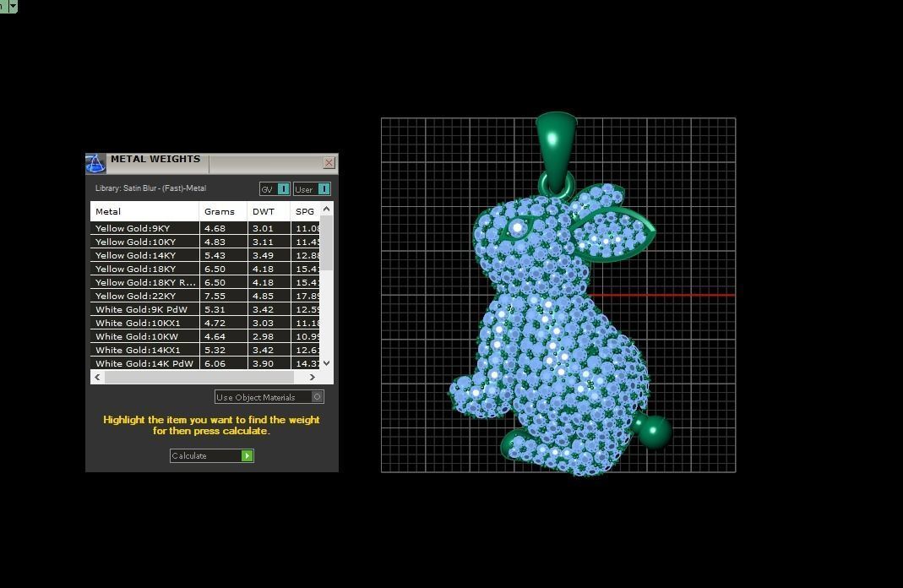Click the Metal column header
Viewport: 903px width, 588px height.
[x=144, y=211]
